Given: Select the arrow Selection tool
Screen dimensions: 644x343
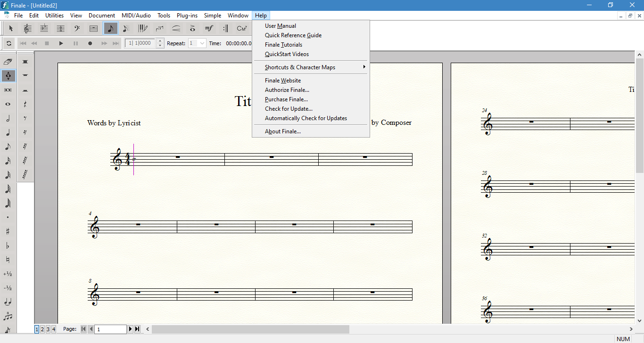Looking at the screenshot, I should pyautogui.click(x=11, y=28).
